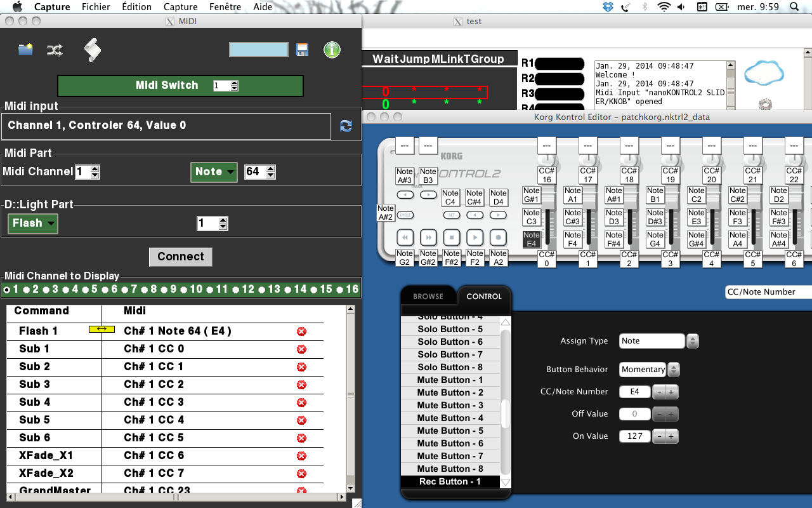Open the Note type dropdown

(x=214, y=171)
